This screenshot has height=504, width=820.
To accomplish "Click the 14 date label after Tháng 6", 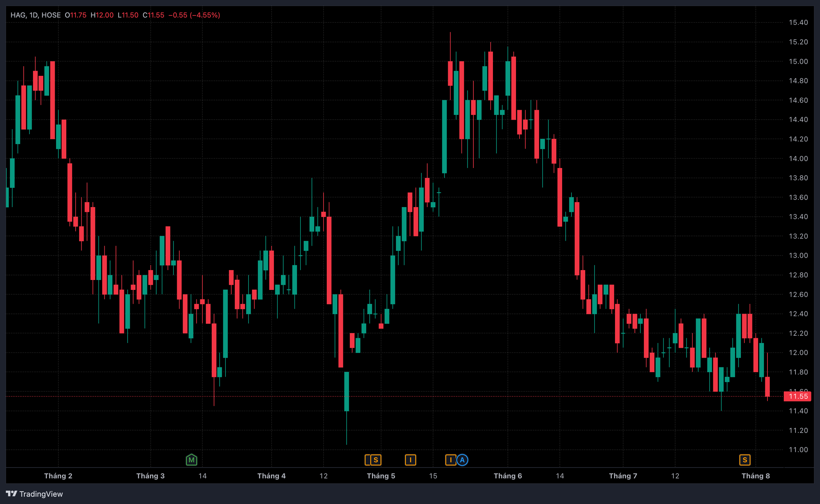I will [560, 476].
